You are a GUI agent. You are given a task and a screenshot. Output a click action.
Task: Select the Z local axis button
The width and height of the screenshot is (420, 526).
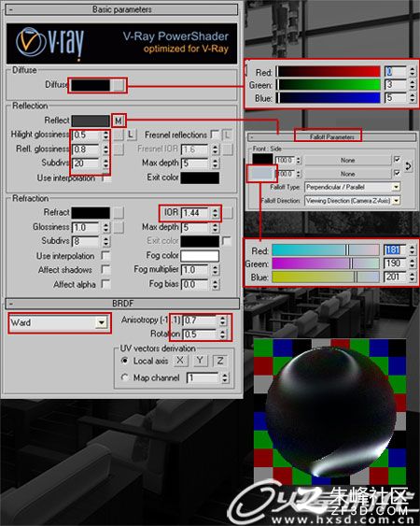220,361
